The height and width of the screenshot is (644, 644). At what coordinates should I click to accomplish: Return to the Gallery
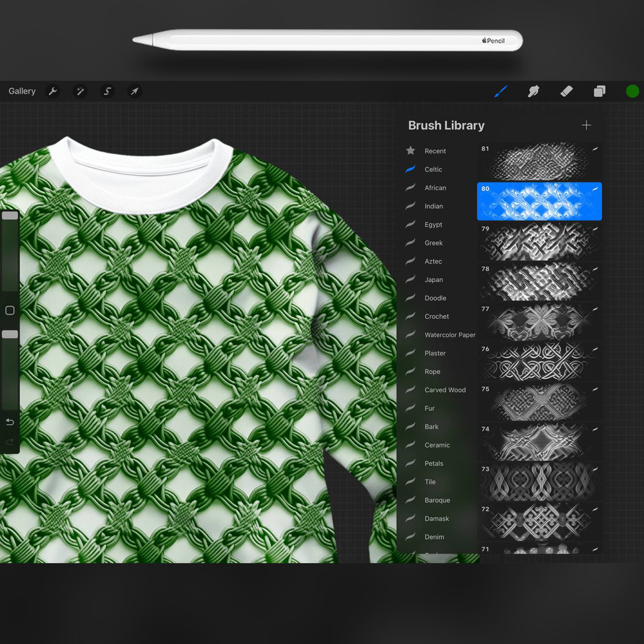click(x=22, y=91)
